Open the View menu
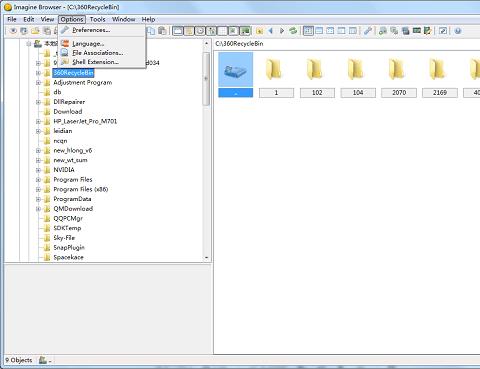This screenshot has width=480, height=369. tap(47, 19)
